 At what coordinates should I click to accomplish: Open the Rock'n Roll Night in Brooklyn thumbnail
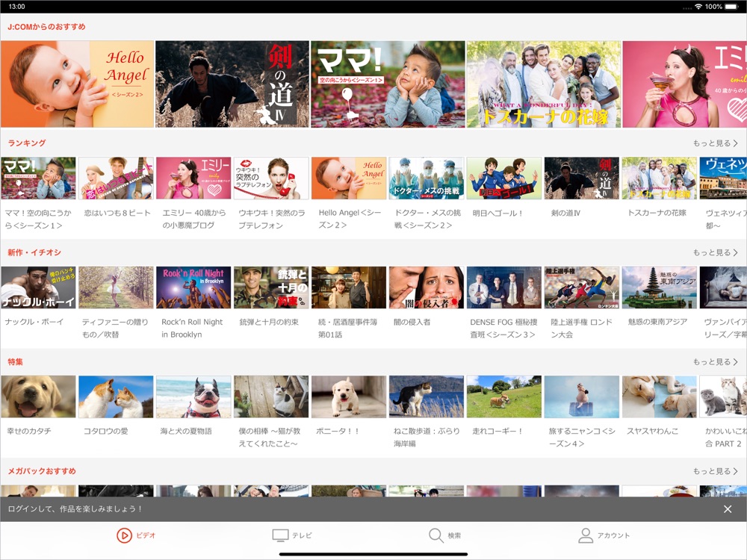(x=193, y=287)
